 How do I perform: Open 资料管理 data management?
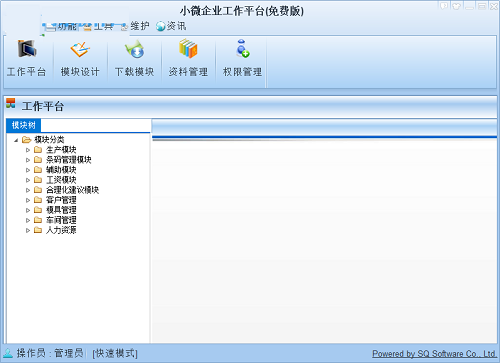(x=188, y=58)
